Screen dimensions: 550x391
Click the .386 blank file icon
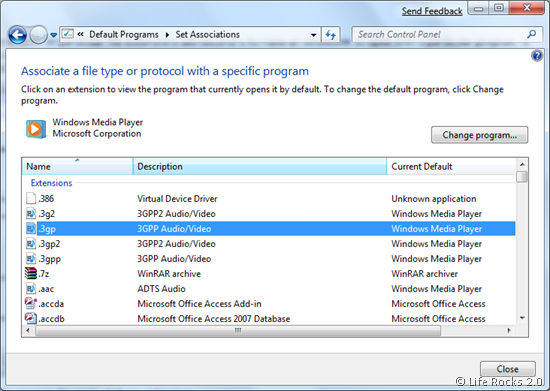coord(31,198)
